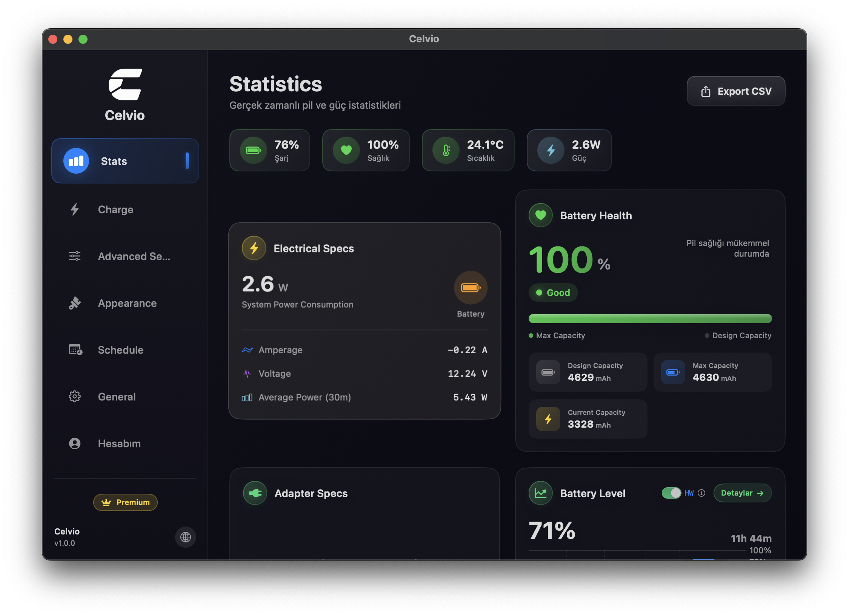
Task: Open the Appearance settings
Action: pyautogui.click(x=128, y=303)
